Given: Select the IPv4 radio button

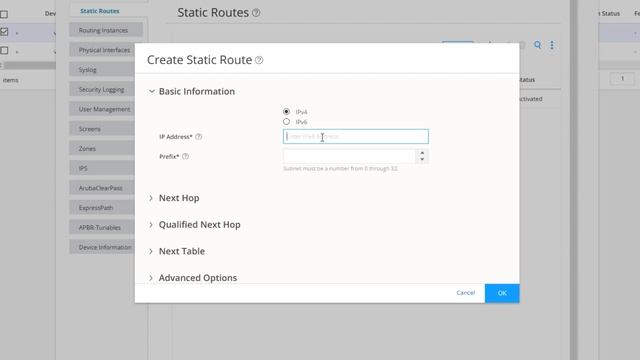Looking at the screenshot, I should [287, 111].
